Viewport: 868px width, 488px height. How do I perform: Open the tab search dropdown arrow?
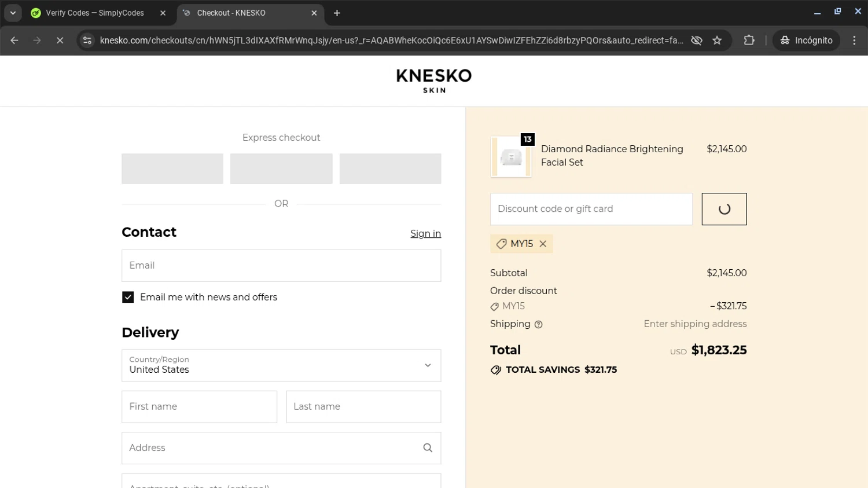[x=13, y=13]
